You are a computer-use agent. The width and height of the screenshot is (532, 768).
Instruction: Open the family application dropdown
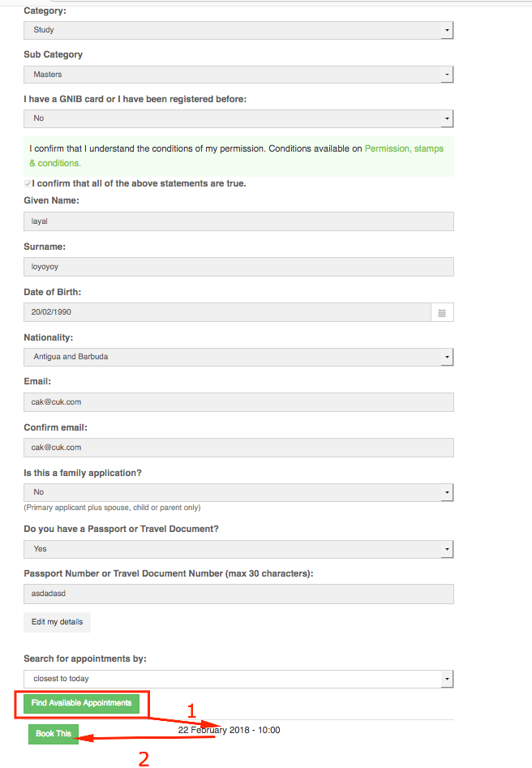pos(238,492)
